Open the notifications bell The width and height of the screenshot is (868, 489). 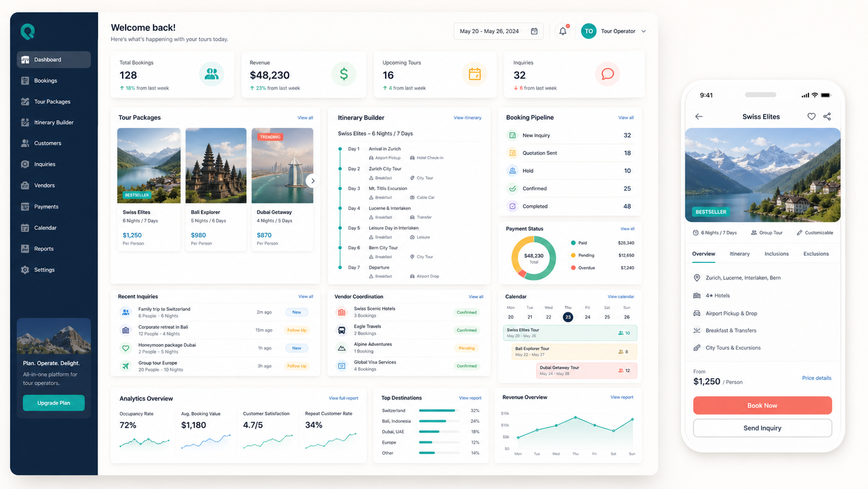pos(563,31)
